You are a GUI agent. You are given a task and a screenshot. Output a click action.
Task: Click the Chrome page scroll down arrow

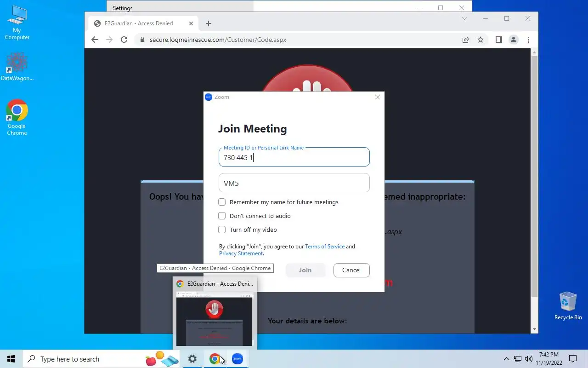[x=534, y=329]
